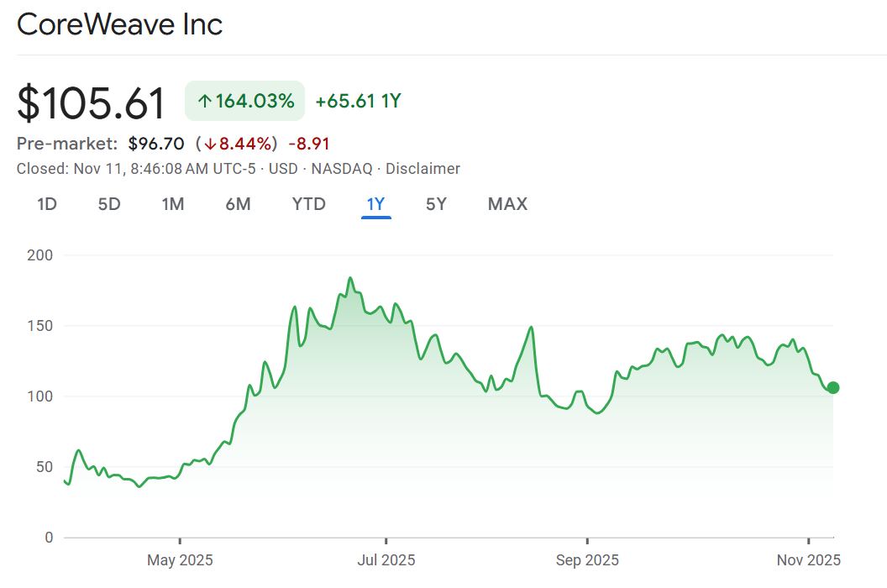Select the YTD time range

click(x=308, y=204)
